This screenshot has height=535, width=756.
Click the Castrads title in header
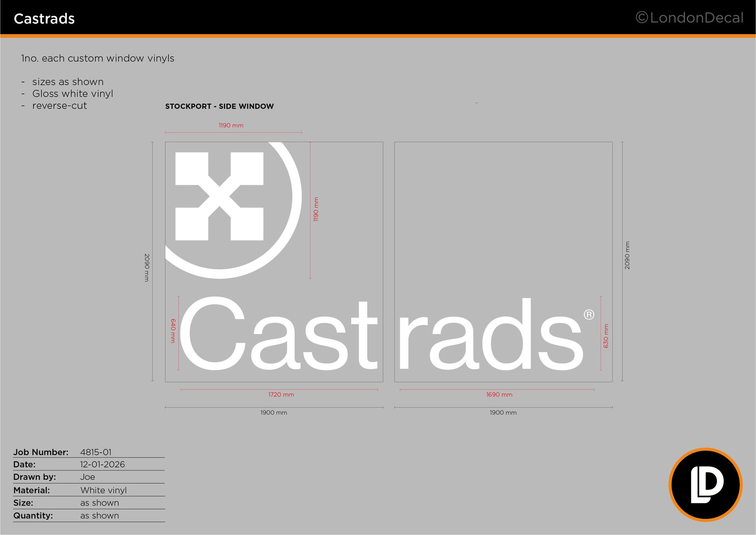click(44, 19)
